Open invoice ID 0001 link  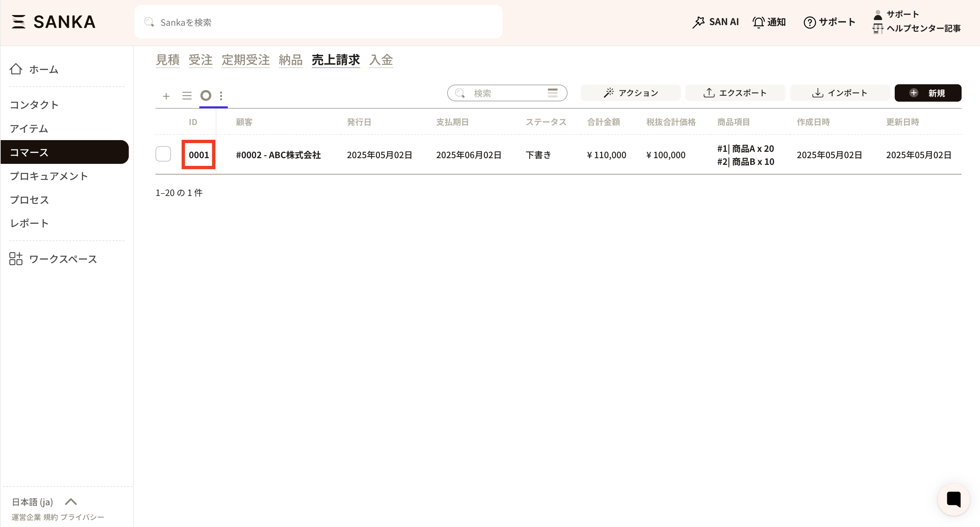(x=199, y=155)
